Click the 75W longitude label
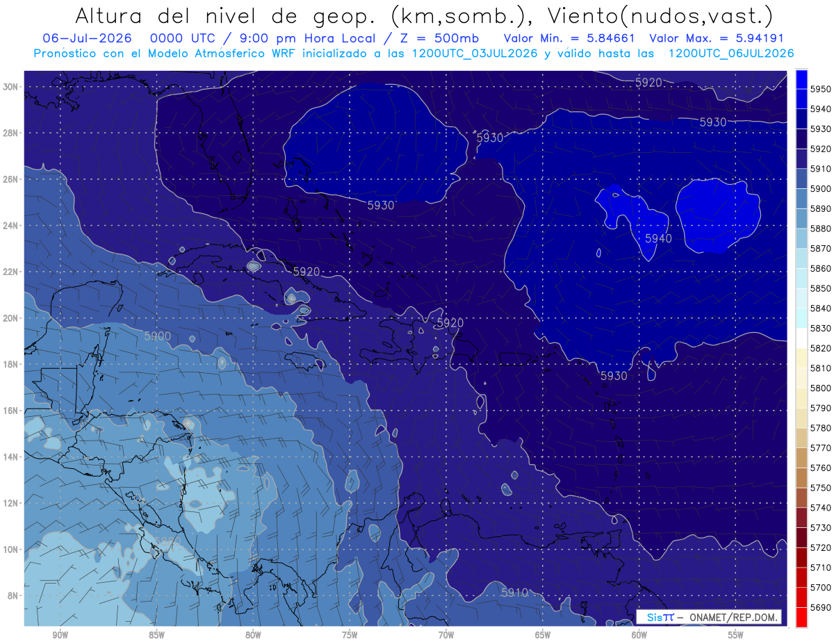 (350, 636)
